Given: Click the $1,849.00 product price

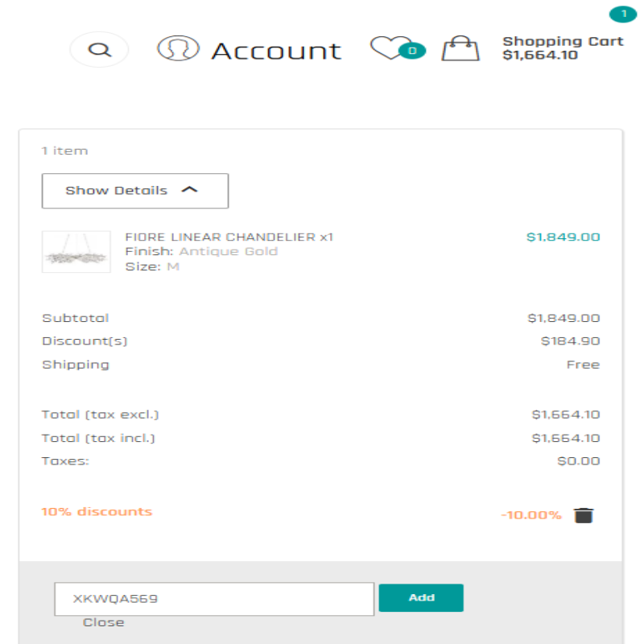Looking at the screenshot, I should coord(563,237).
